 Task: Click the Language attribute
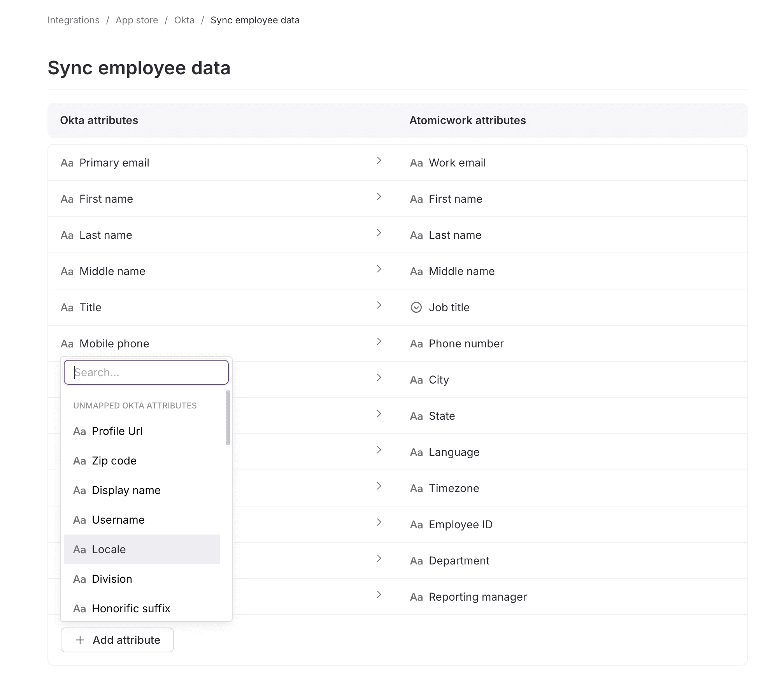pos(454,452)
